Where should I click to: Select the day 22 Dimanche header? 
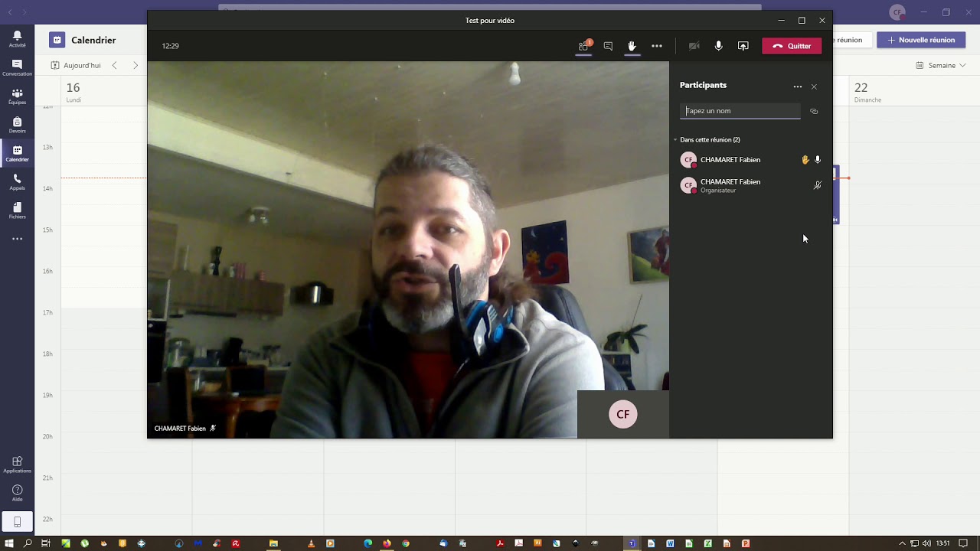click(x=867, y=91)
